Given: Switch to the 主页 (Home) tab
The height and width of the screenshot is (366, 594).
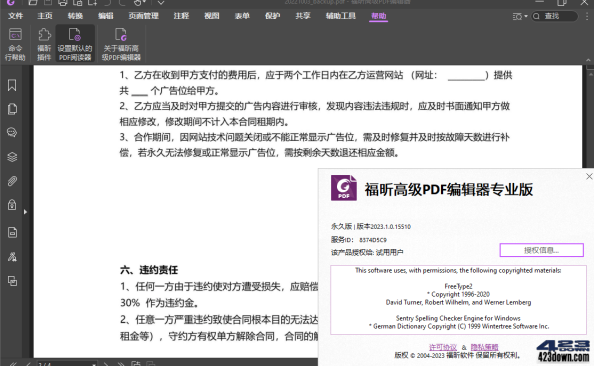Looking at the screenshot, I should point(45,16).
